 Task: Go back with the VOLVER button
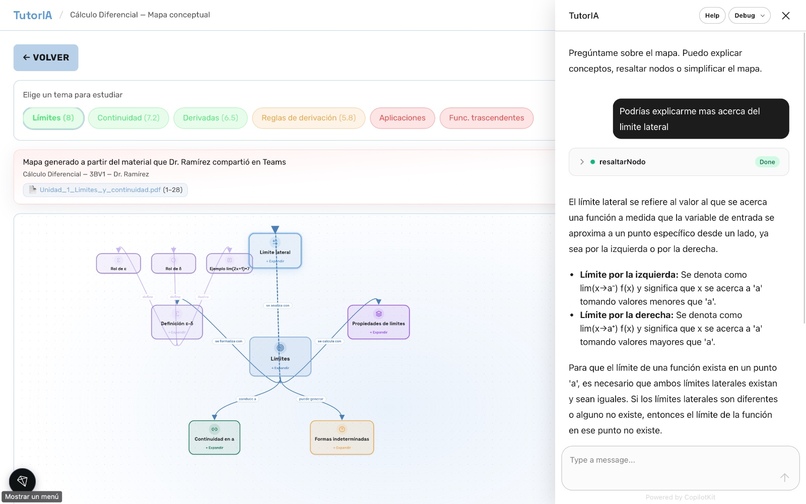pyautogui.click(x=46, y=58)
